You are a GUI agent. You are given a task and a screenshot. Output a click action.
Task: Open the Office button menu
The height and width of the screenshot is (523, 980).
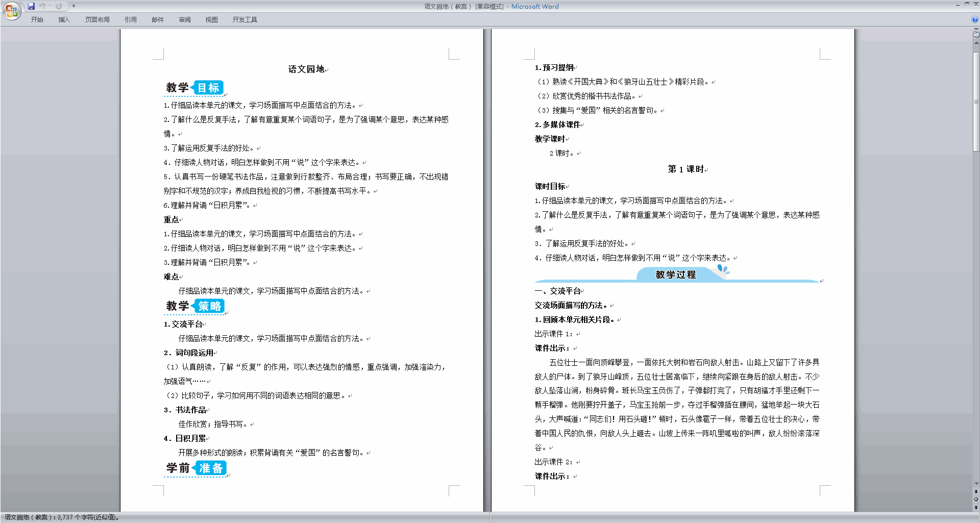[11, 10]
